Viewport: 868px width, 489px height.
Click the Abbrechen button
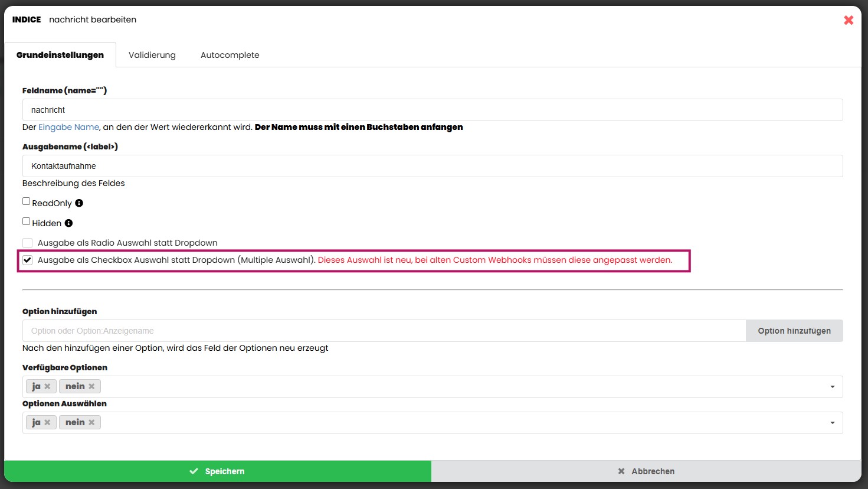(646, 471)
